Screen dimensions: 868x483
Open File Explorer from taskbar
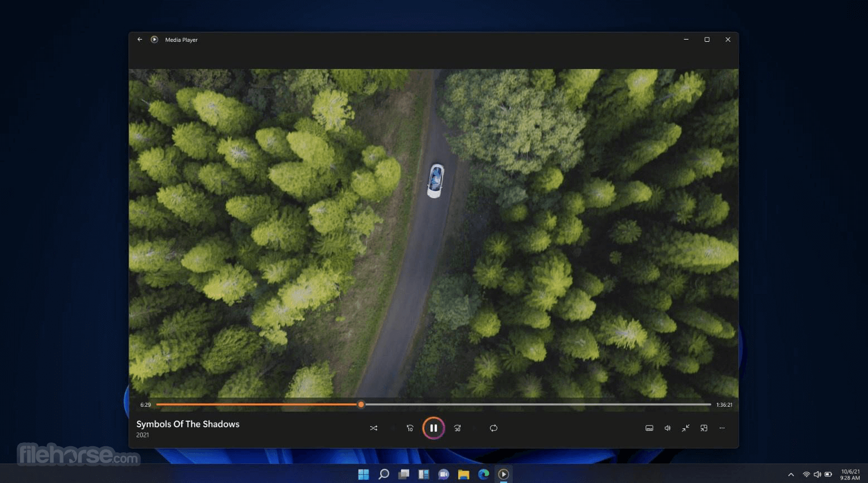point(464,474)
